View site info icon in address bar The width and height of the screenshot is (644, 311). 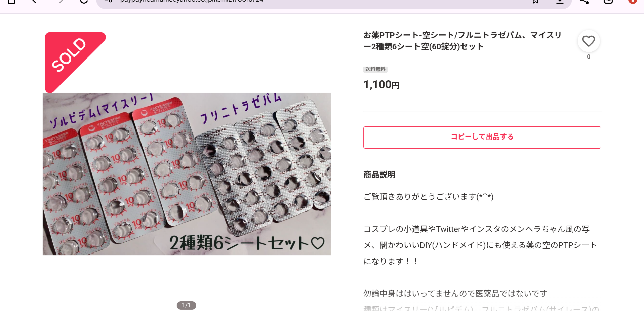pyautogui.click(x=108, y=1)
